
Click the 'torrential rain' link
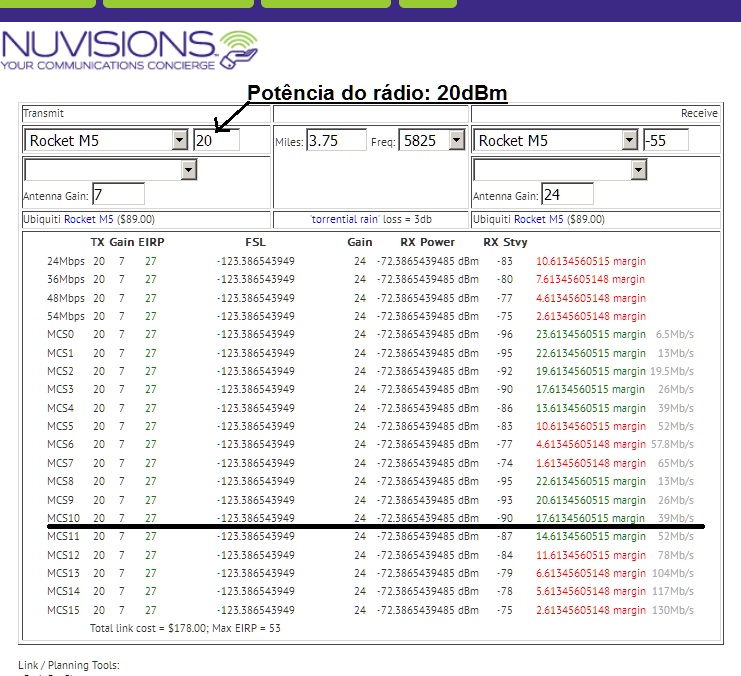(345, 219)
